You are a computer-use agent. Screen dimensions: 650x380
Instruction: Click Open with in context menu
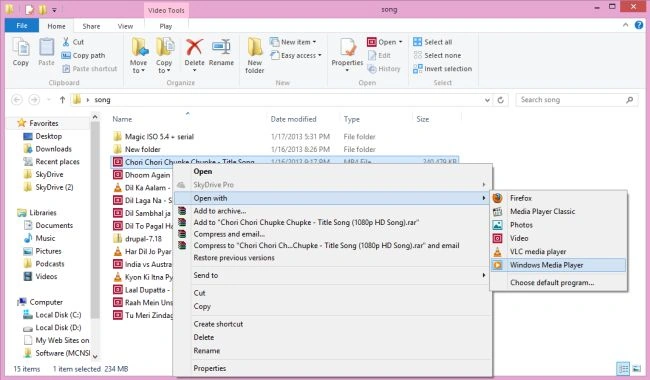[x=332, y=198]
